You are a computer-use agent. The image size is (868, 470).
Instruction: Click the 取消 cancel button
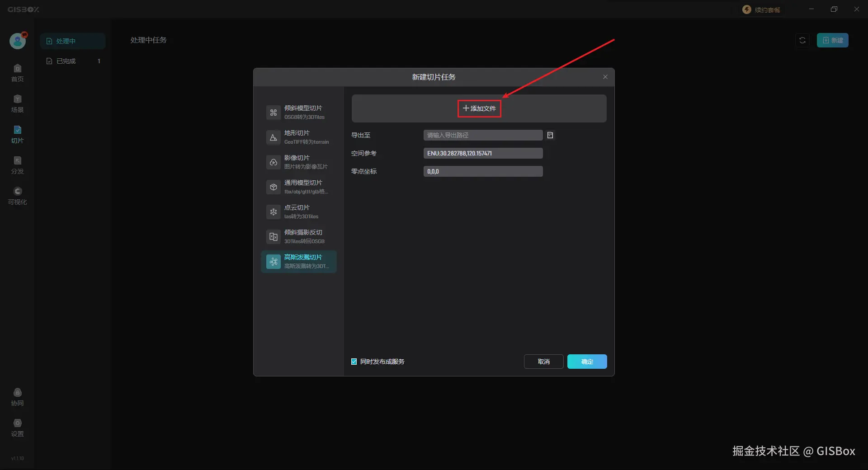pyautogui.click(x=543, y=362)
